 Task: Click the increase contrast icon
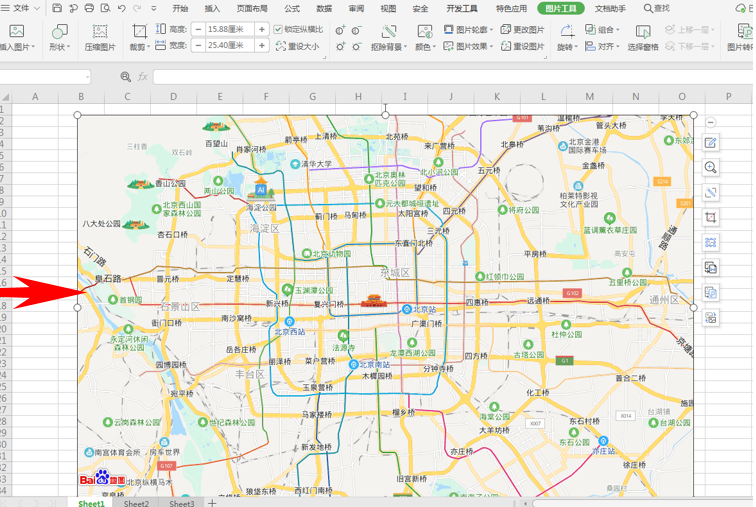(x=340, y=30)
